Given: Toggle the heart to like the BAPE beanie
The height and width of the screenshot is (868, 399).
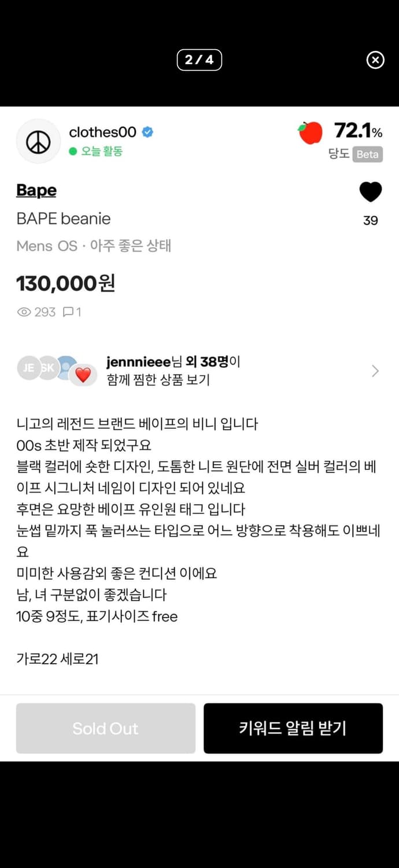Looking at the screenshot, I should [x=370, y=192].
